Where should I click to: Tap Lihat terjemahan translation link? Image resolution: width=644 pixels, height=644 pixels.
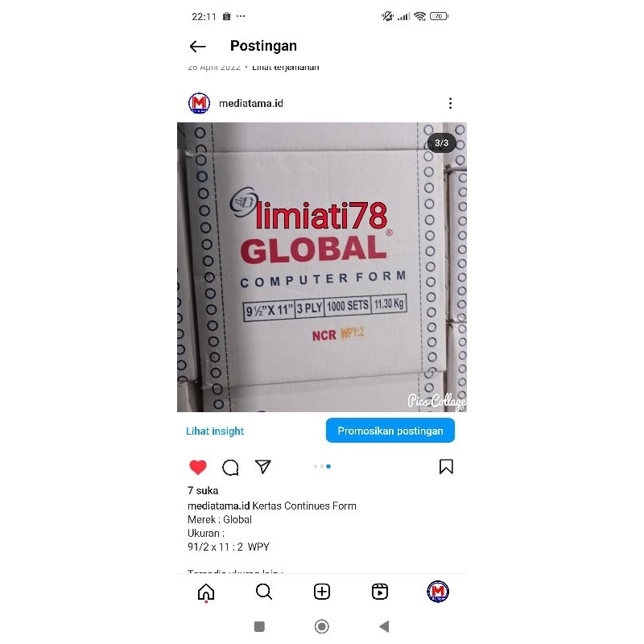[286, 67]
